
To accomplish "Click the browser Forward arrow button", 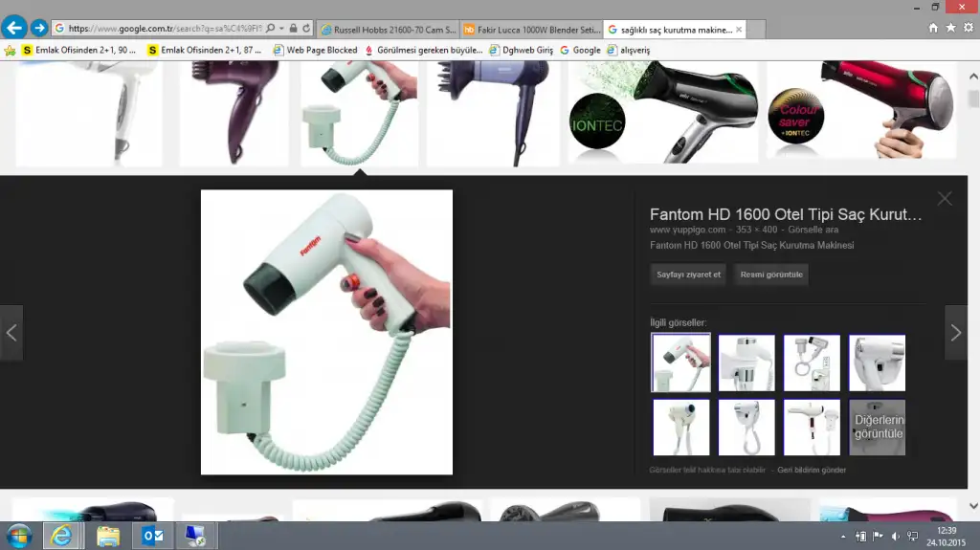I will pyautogui.click(x=39, y=29).
